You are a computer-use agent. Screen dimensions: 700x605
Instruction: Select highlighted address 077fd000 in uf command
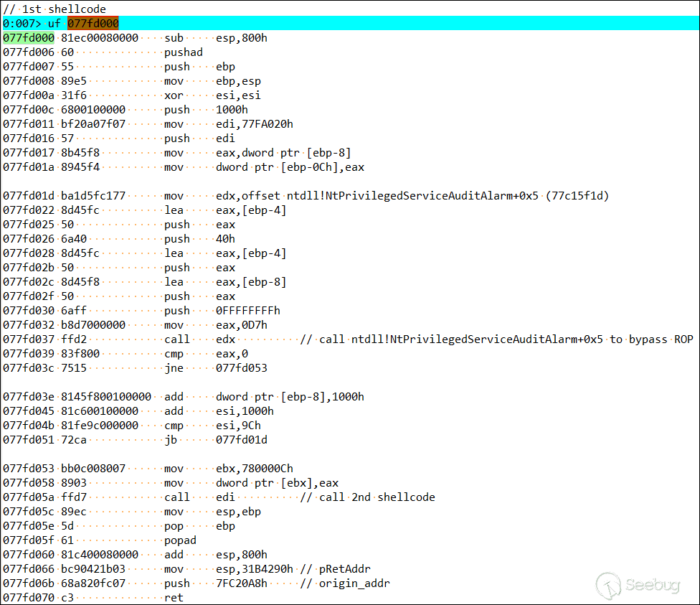pos(93,23)
